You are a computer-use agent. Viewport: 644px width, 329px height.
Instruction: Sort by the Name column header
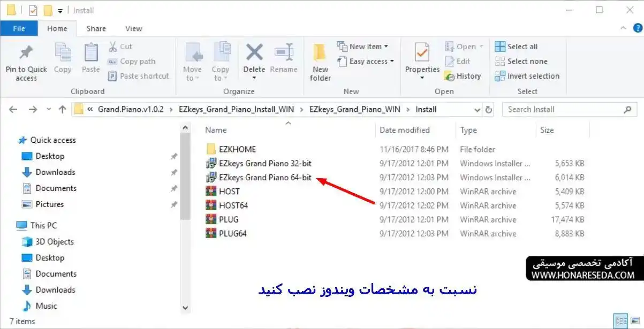point(216,130)
